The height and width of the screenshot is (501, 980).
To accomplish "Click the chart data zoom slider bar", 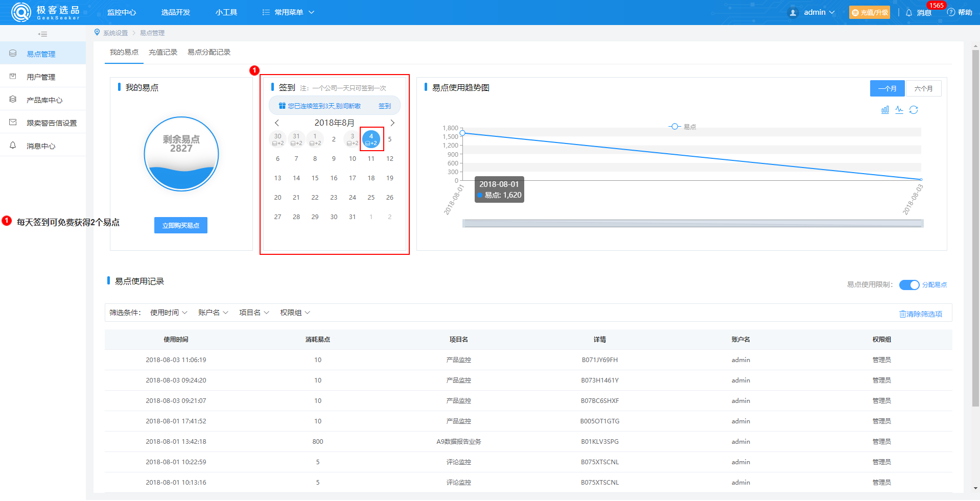I will [x=693, y=223].
